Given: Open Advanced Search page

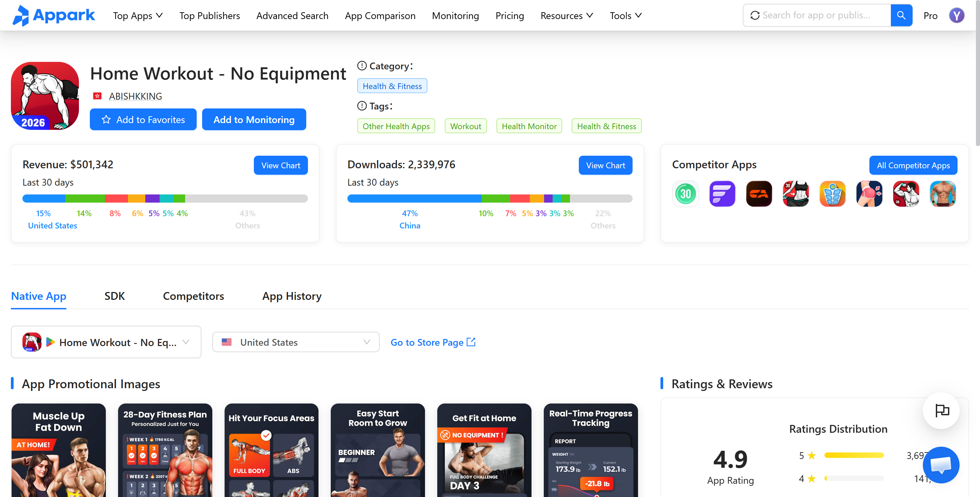Looking at the screenshot, I should tap(292, 16).
